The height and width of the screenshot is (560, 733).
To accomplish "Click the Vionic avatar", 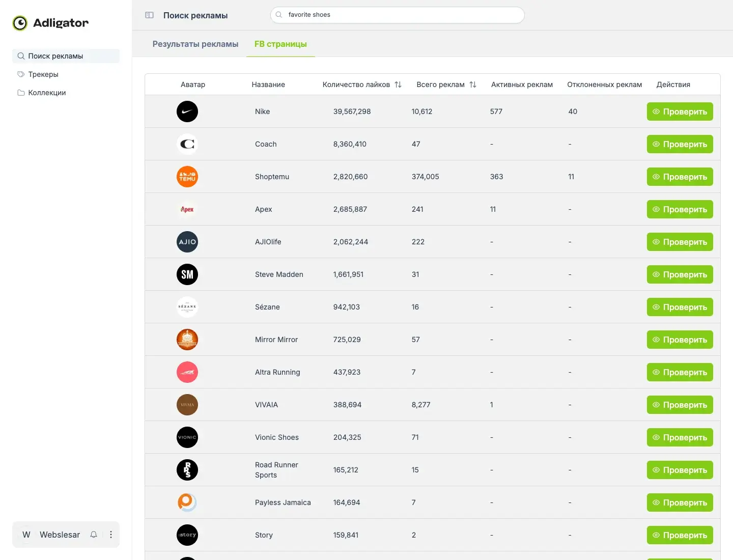I will point(187,437).
